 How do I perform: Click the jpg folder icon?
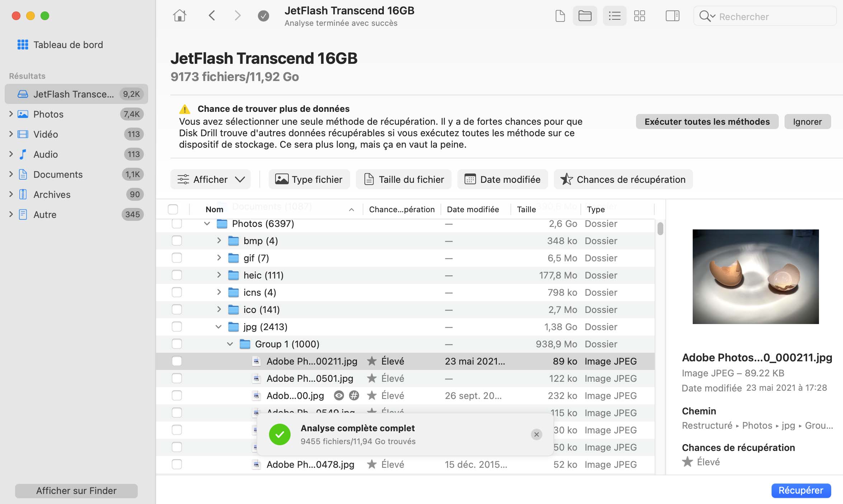234,327
